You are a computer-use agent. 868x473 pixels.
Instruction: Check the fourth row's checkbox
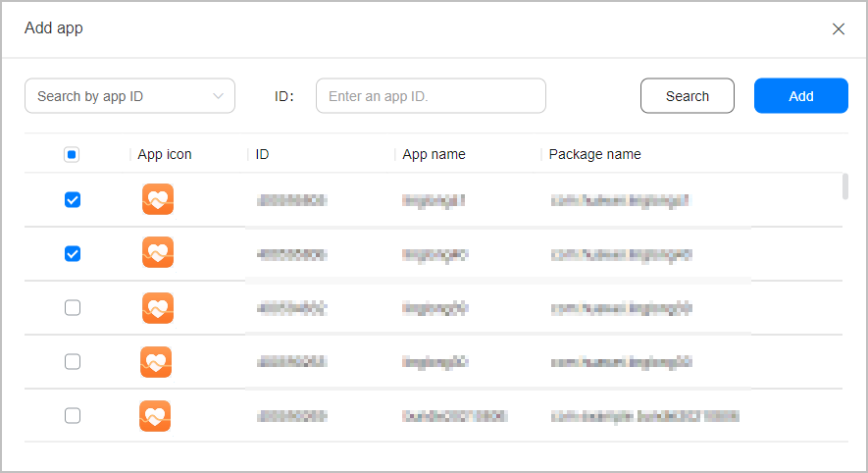pos(73,362)
